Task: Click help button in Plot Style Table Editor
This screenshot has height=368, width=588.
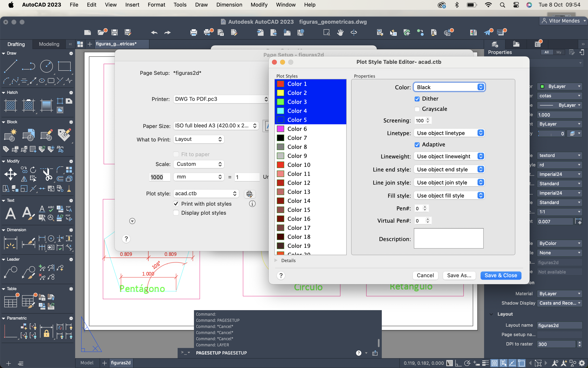Action: tap(281, 276)
